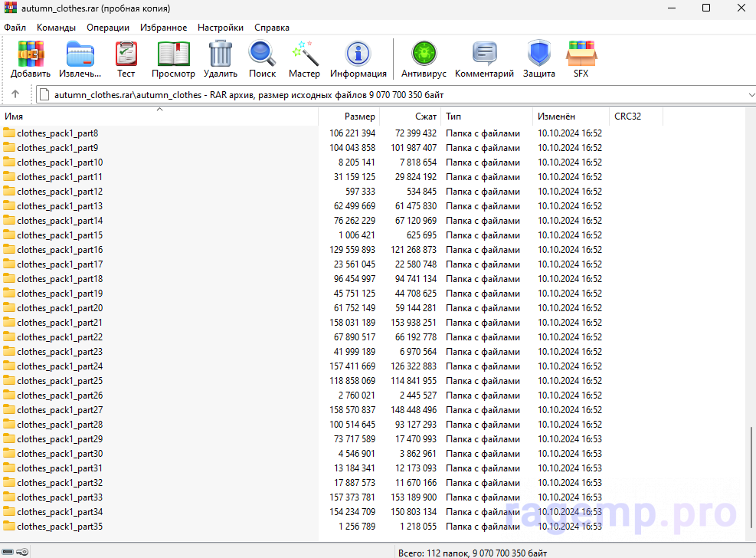This screenshot has width=756, height=558.
Task: Click the archive path address field
Action: pos(395,94)
